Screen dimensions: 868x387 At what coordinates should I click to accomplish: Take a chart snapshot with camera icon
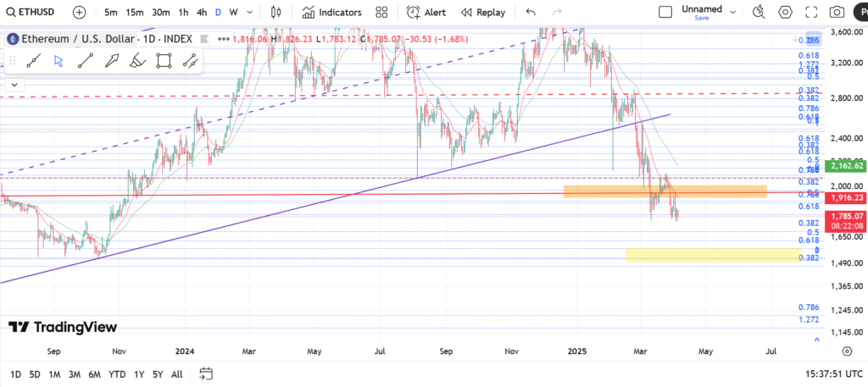[x=837, y=12]
